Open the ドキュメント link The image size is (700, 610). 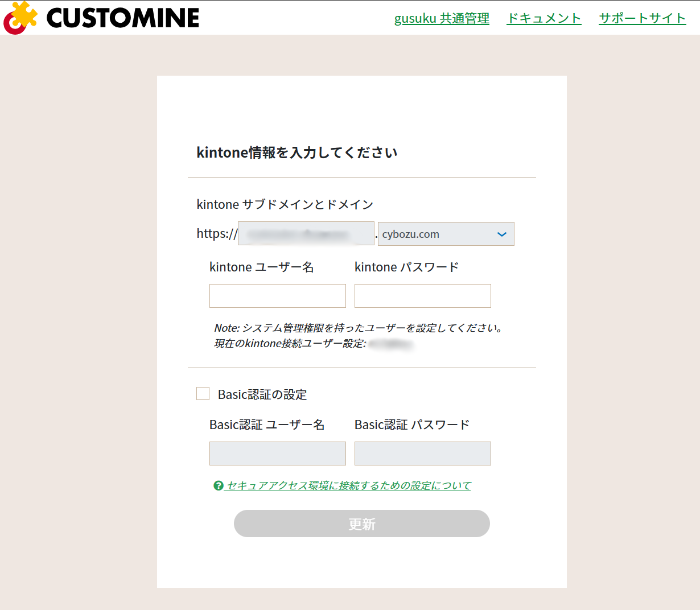[544, 18]
